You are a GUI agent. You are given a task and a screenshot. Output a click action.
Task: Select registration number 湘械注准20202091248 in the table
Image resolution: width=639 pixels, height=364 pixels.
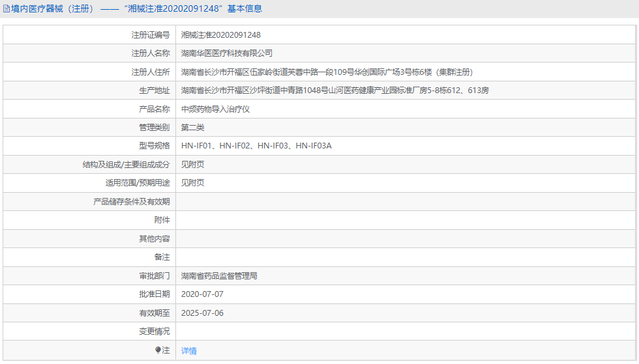click(x=221, y=35)
